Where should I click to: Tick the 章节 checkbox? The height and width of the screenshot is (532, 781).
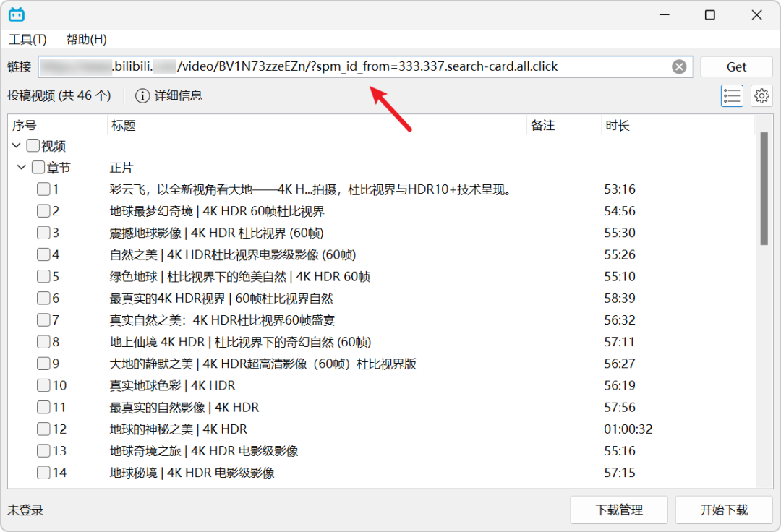click(38, 167)
